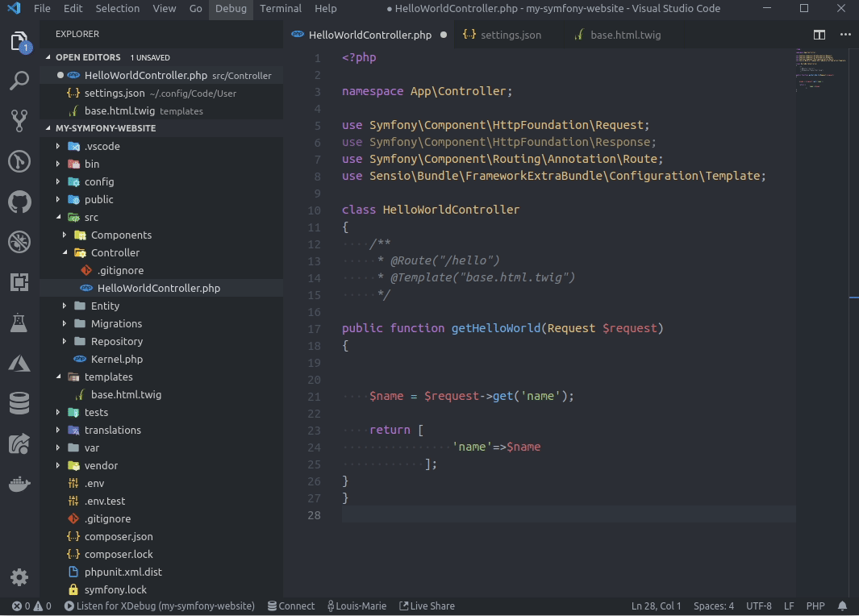Collapse the templates folder
This screenshot has width=859, height=616.
point(57,377)
